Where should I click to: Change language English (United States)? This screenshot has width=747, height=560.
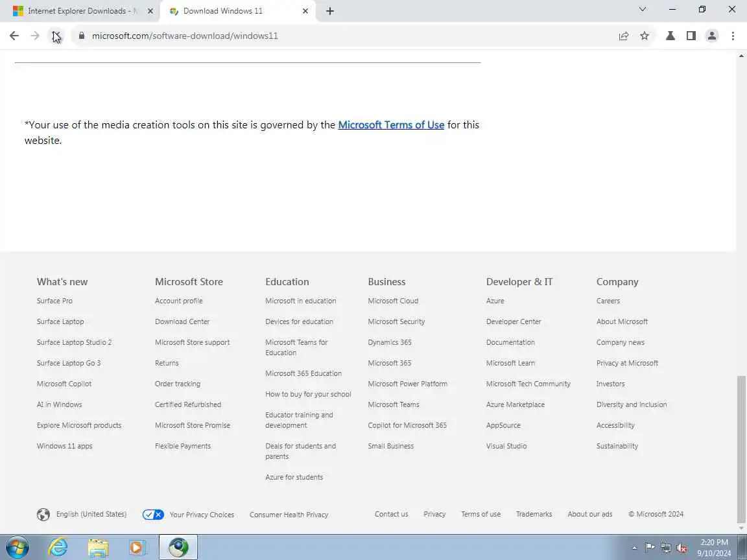click(x=91, y=514)
